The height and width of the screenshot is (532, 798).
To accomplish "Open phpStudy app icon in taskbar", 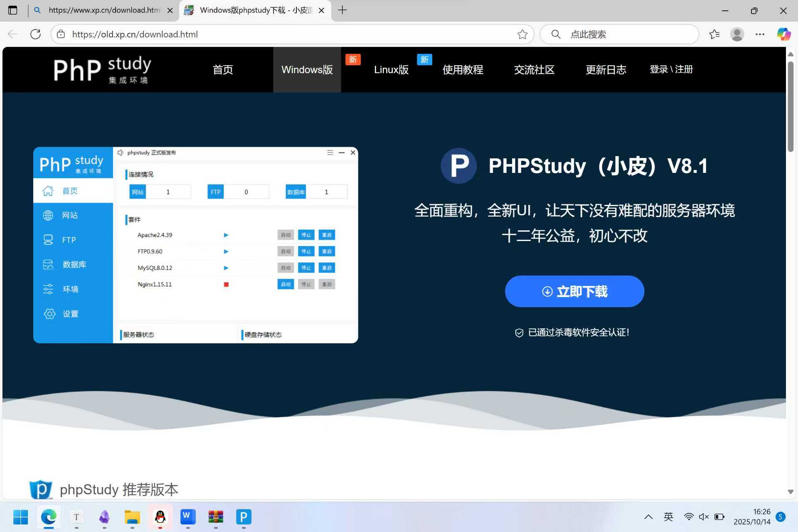I will (x=244, y=517).
